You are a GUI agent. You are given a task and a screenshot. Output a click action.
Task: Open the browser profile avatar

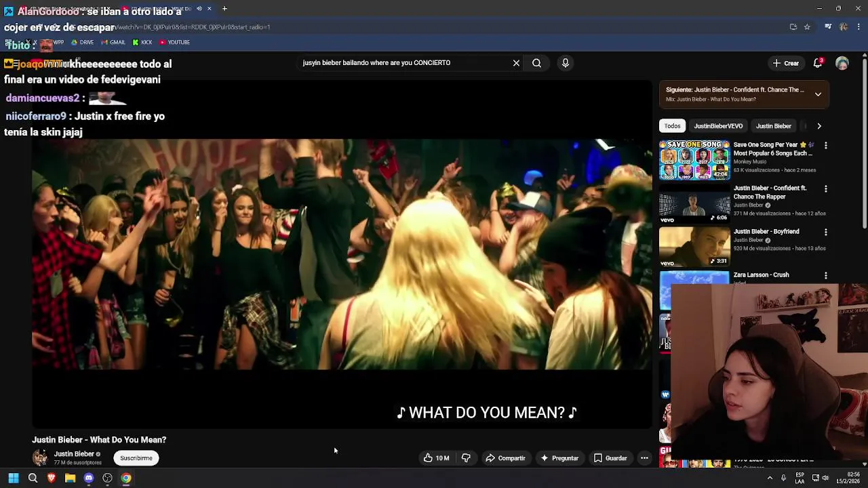coord(843,27)
